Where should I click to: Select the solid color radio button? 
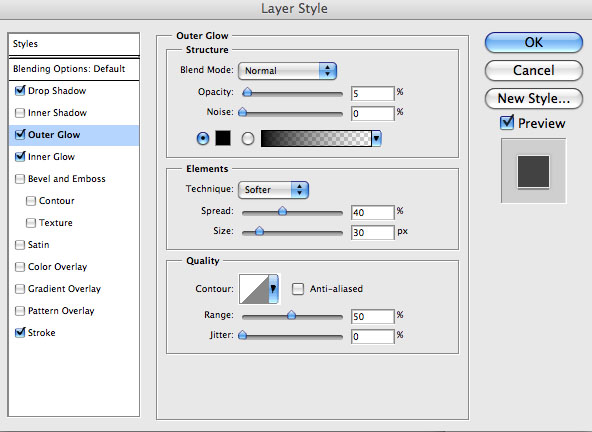[203, 138]
